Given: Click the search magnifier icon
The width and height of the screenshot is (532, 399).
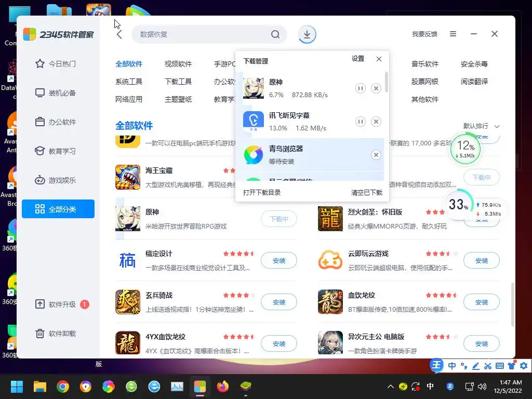Looking at the screenshot, I should point(275,34).
